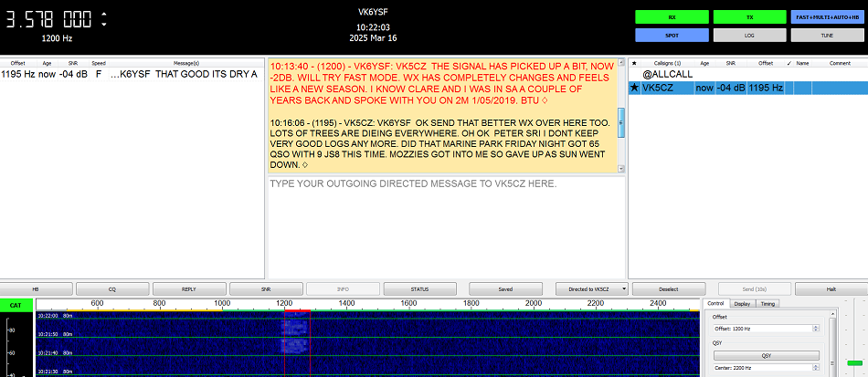Click the outgoing directed message text field

(x=445, y=224)
